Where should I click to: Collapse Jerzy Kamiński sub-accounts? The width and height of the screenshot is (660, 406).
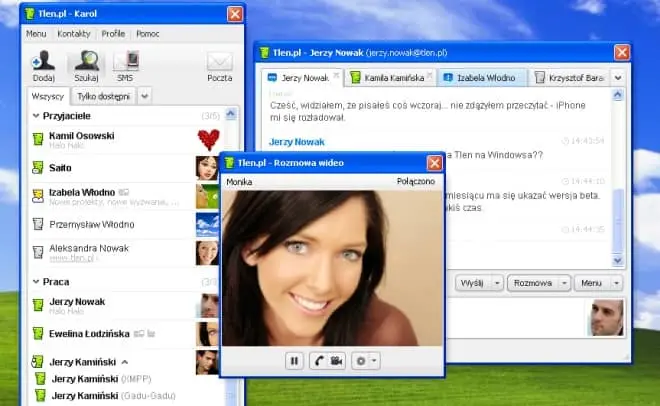[x=125, y=361]
